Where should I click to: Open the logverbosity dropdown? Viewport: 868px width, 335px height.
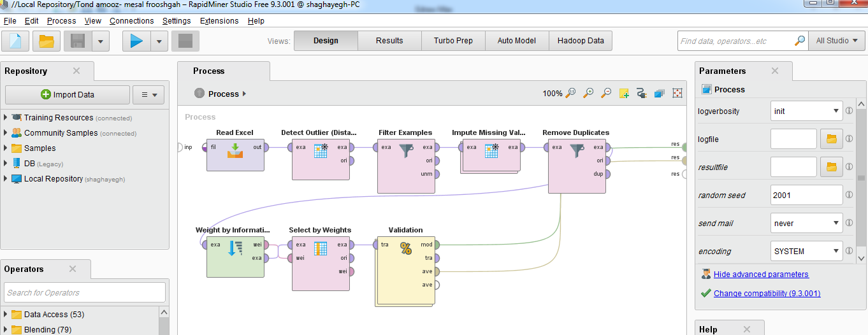pos(806,111)
